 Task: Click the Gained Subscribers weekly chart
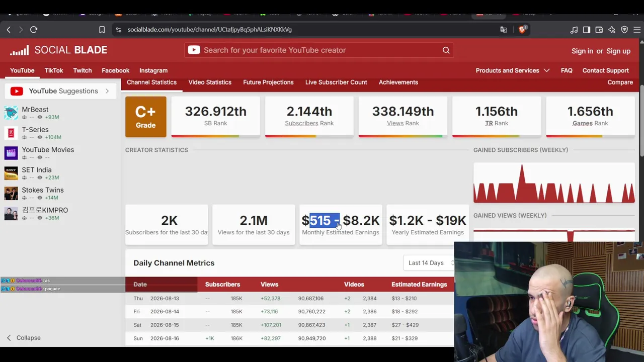554,183
